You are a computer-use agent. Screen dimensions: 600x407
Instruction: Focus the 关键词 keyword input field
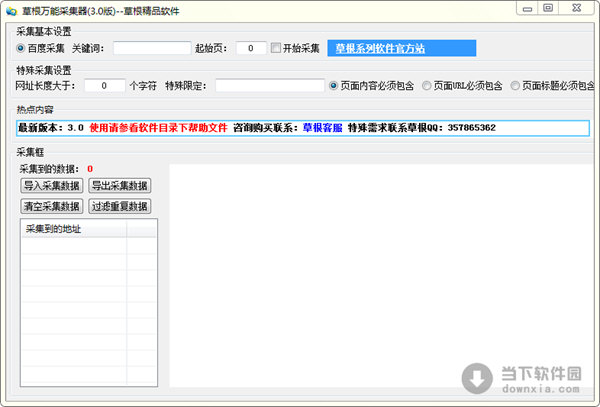(152, 48)
